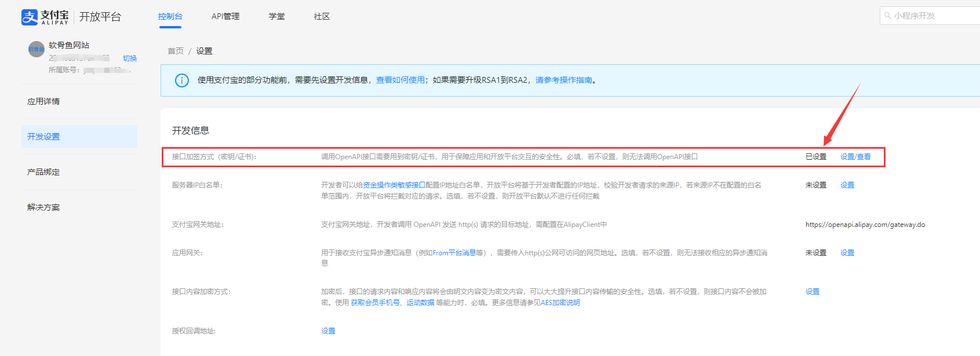980x356 pixels.
Task: Click the blue info icon in the notice banner
Action: [x=182, y=80]
